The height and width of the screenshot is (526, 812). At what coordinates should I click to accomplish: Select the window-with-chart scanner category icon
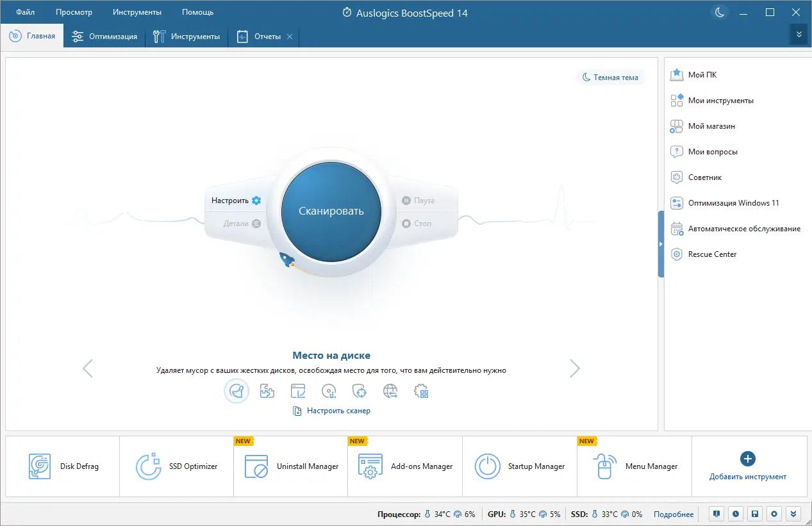coord(298,391)
